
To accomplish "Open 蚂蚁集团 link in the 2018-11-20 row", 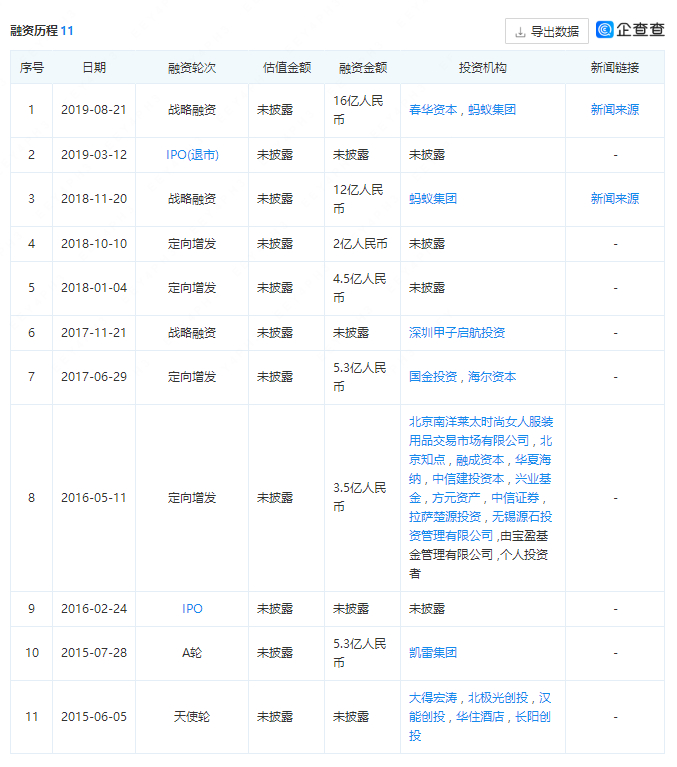I will tap(433, 199).
